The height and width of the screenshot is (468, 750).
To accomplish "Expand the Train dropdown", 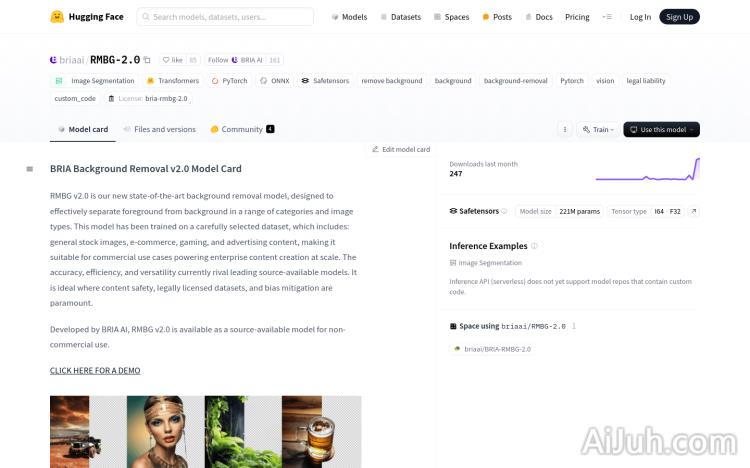I will point(597,129).
